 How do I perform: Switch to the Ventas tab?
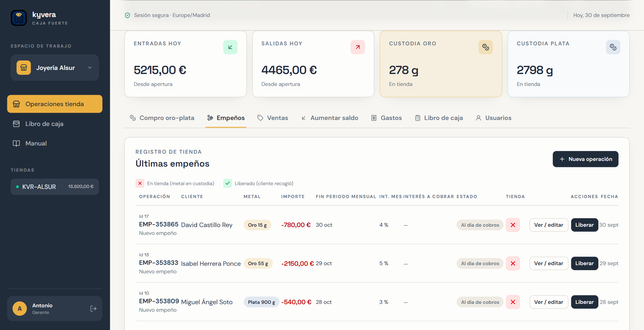click(272, 118)
